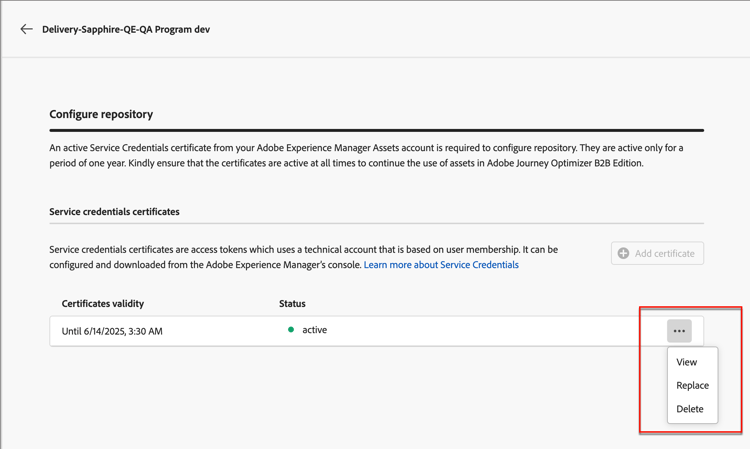This screenshot has height=449, width=750.
Task: Click the green active status dot
Action: coord(291,330)
